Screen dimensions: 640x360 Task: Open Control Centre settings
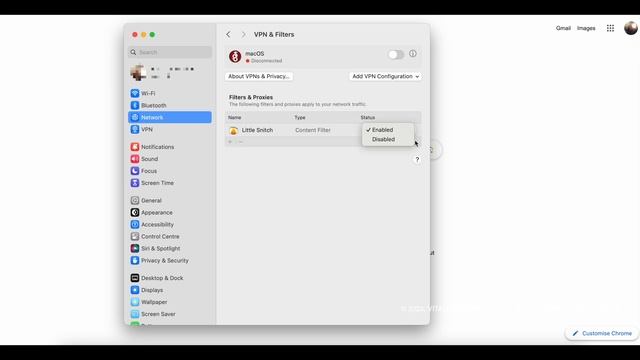coord(170,236)
